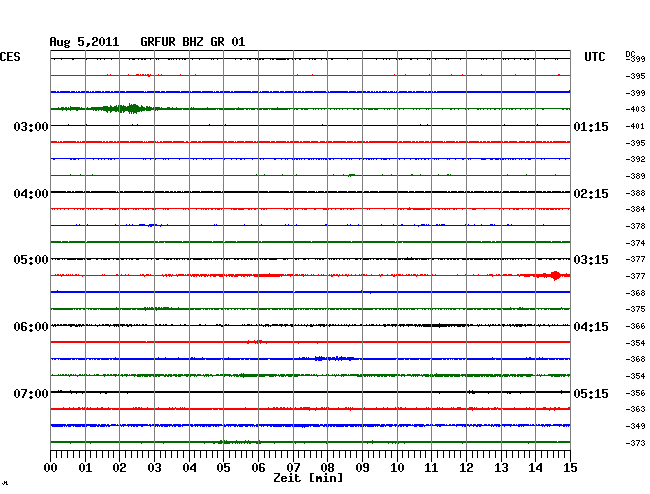Select the '06:00' local time label
Image resolution: width=650 pixels, height=494 pixels.
[x=31, y=327]
